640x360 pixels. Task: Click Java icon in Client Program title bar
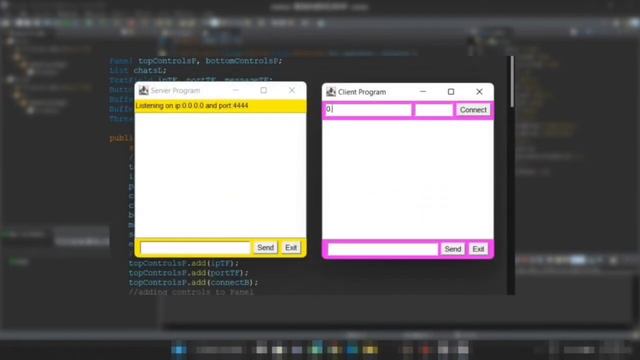331,92
